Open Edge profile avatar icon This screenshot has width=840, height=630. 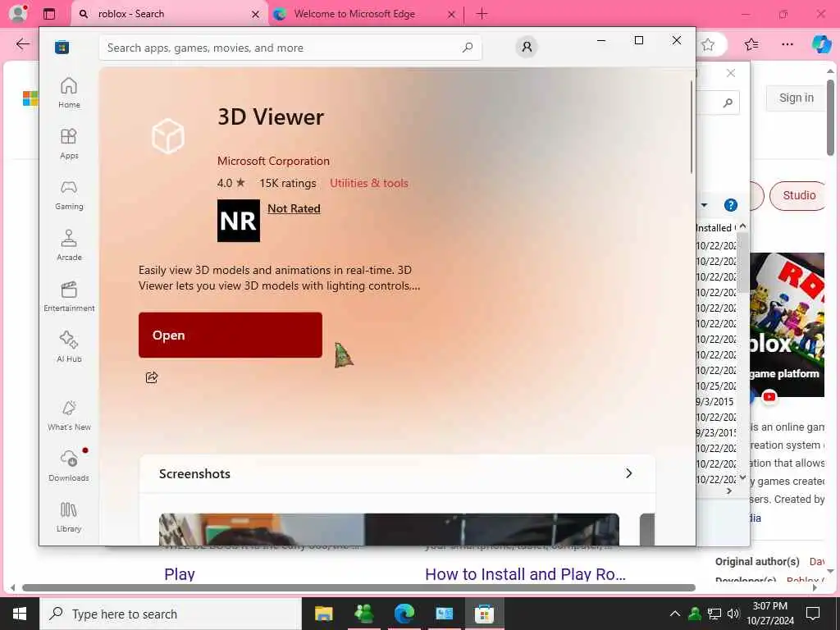(x=18, y=13)
